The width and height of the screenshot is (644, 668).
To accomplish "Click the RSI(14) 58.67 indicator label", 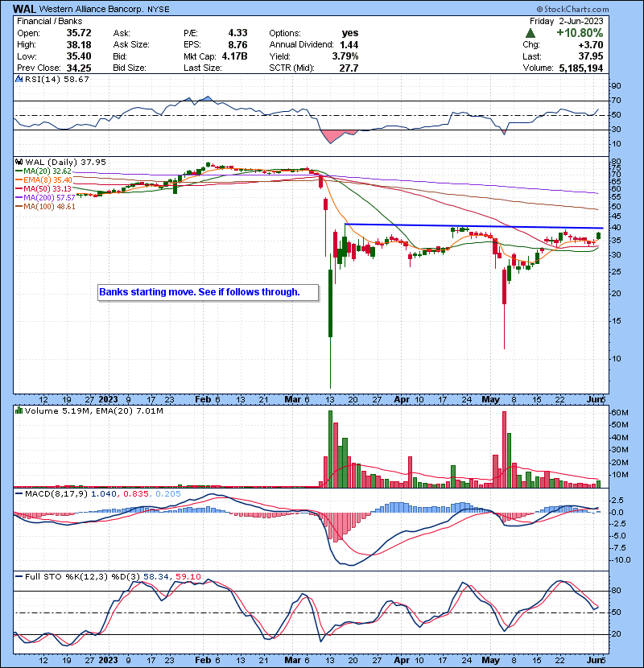I will click(x=56, y=79).
